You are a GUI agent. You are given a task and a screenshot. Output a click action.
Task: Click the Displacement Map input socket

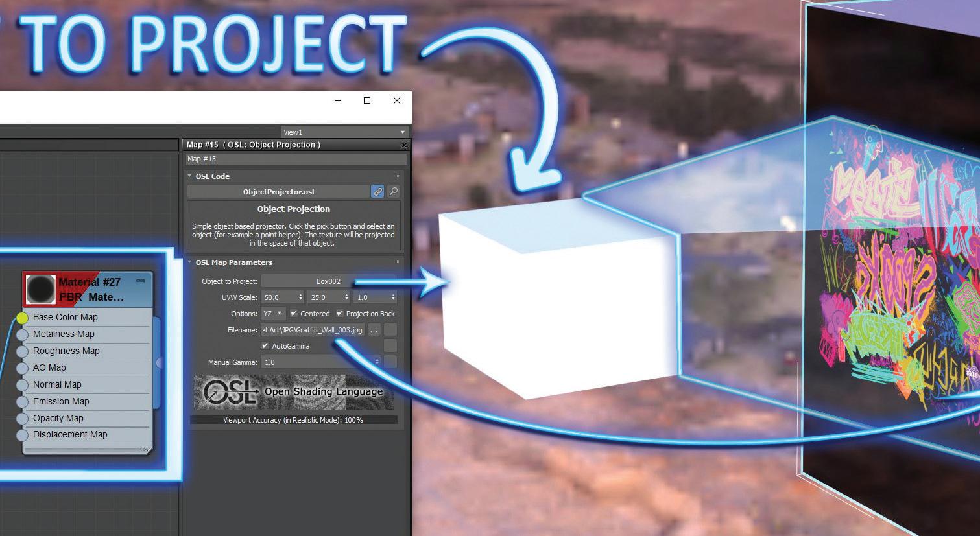[22, 435]
